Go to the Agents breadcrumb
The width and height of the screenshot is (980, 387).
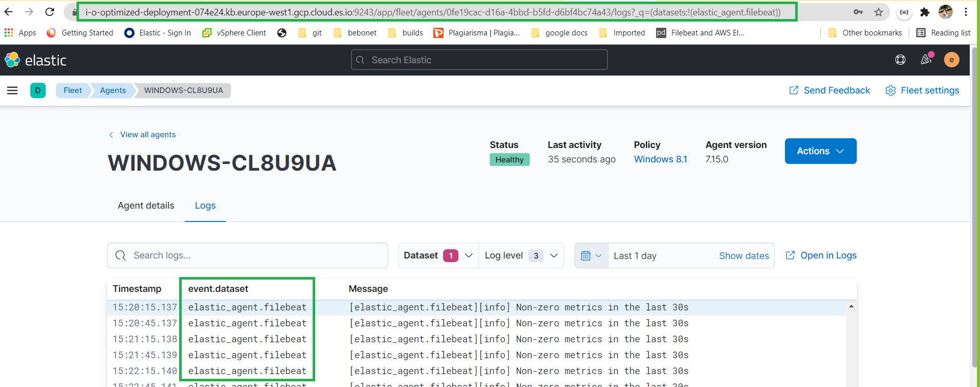[x=113, y=90]
